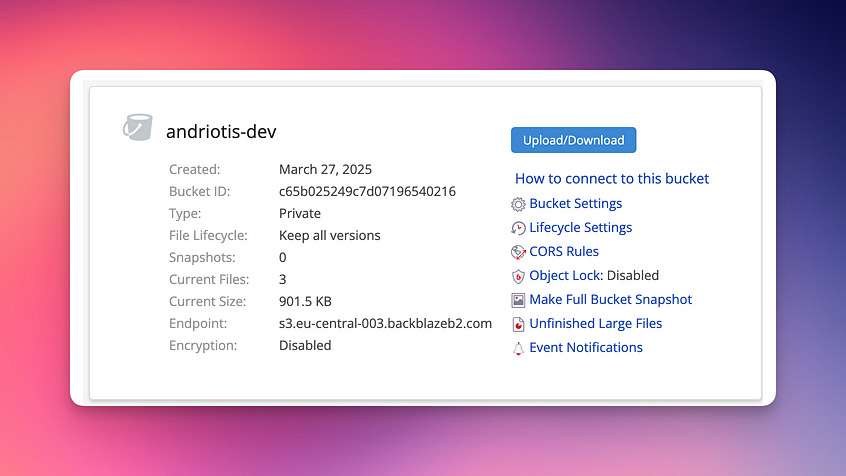Viewport: 846px width, 476px height.
Task: Select the created date March 27, 2025
Action: pos(325,169)
